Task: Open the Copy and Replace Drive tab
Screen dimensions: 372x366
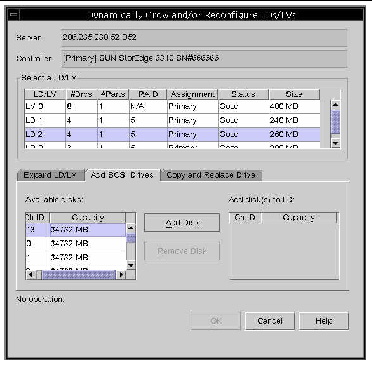Action: click(211, 175)
